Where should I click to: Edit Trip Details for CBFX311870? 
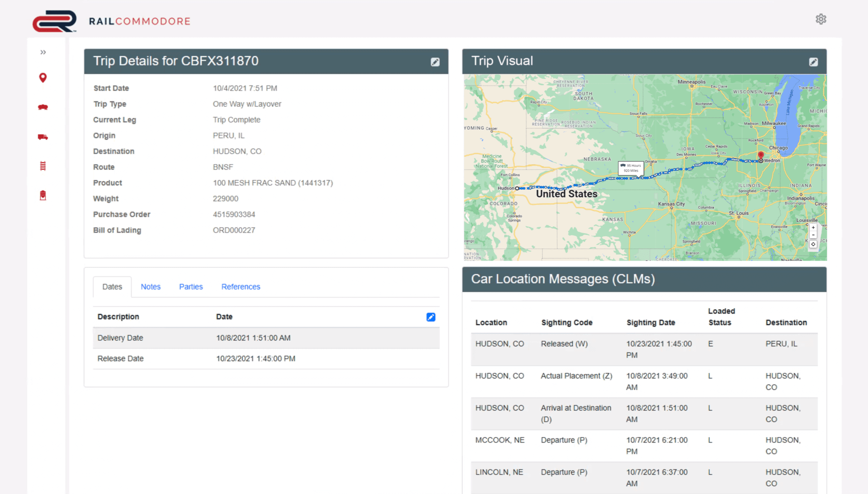(x=435, y=62)
